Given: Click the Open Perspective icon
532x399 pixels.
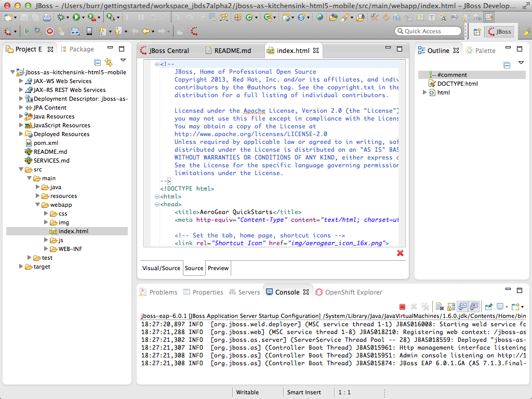Looking at the screenshot, I should [476, 32].
